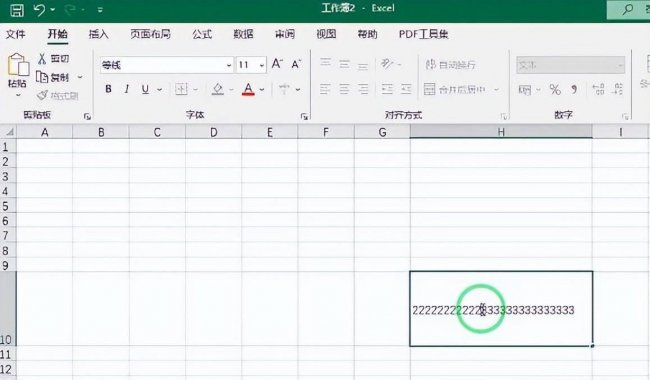Click the decrease font size icon
Image resolution: width=650 pixels, height=380 pixels.
coord(296,64)
